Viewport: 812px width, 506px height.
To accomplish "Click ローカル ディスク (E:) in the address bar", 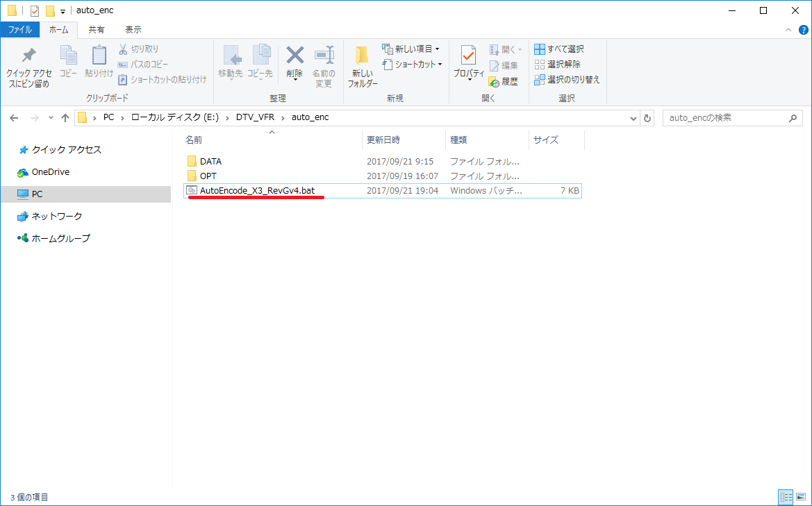I will (x=175, y=117).
